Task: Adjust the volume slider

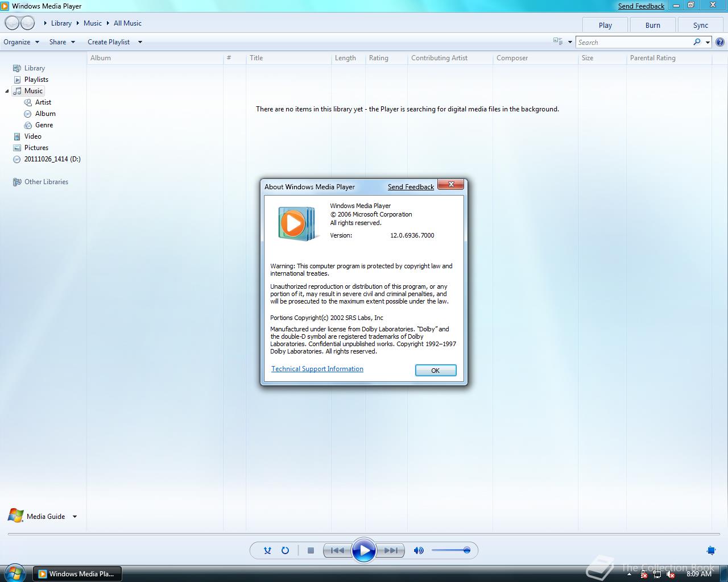Action: tap(450, 550)
